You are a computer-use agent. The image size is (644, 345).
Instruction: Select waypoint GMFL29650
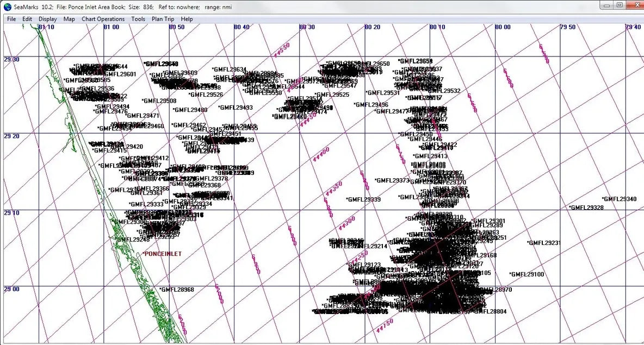tap(375, 64)
